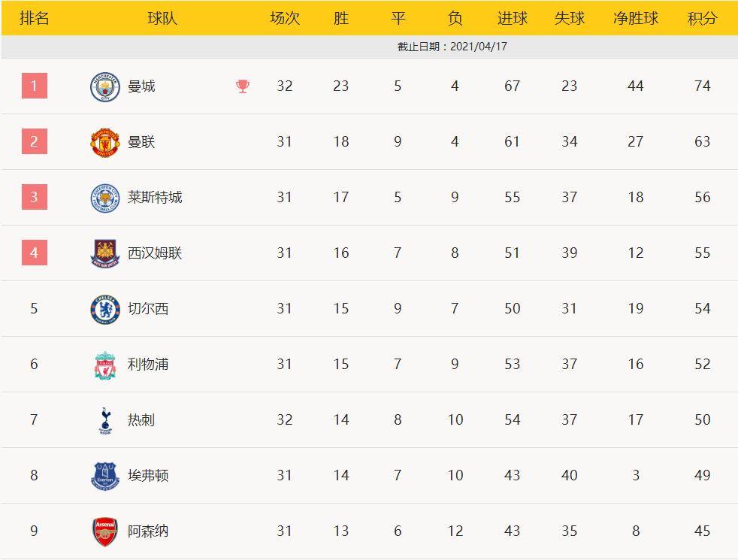Click the Tottenham Hotspur crest

[x=105, y=420]
